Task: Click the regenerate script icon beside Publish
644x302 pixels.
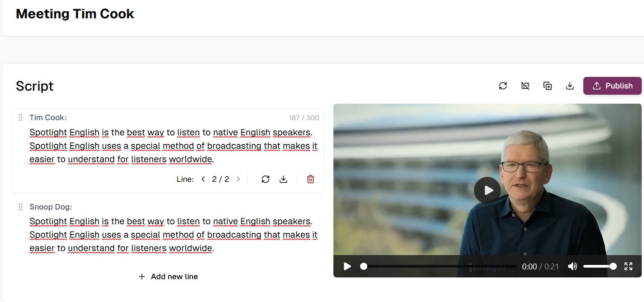Action: point(503,86)
